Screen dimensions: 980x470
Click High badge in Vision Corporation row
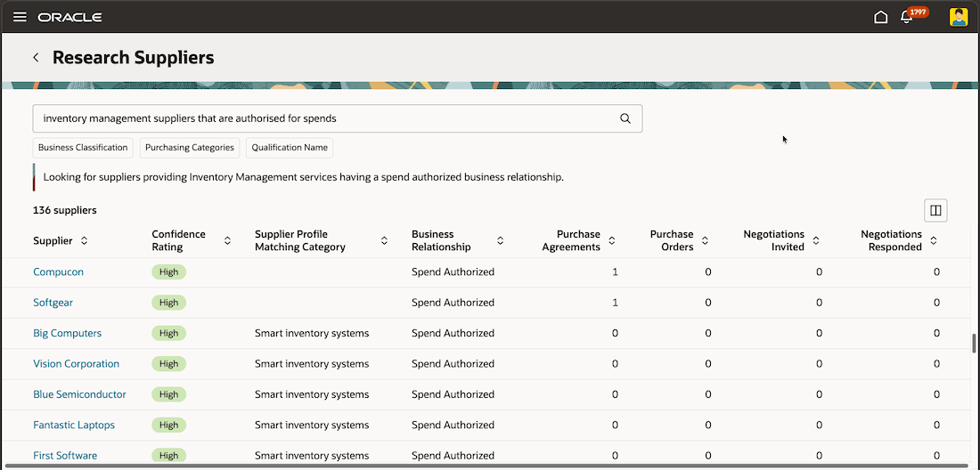pyautogui.click(x=168, y=364)
